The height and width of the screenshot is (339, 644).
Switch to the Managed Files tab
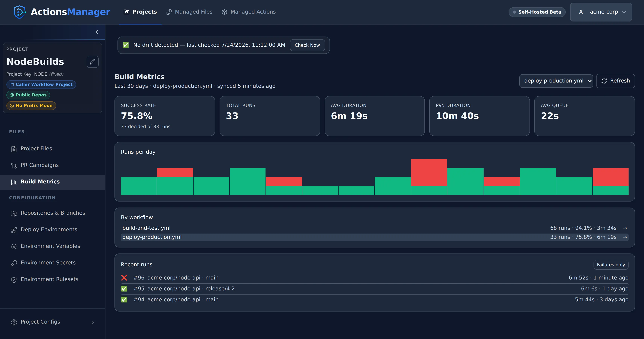189,12
